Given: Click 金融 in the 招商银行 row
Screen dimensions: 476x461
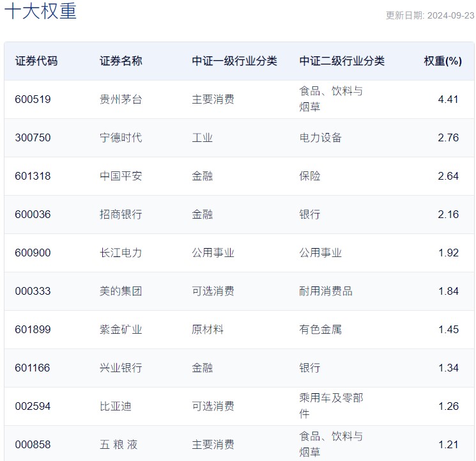Looking at the screenshot, I should 202,214.
